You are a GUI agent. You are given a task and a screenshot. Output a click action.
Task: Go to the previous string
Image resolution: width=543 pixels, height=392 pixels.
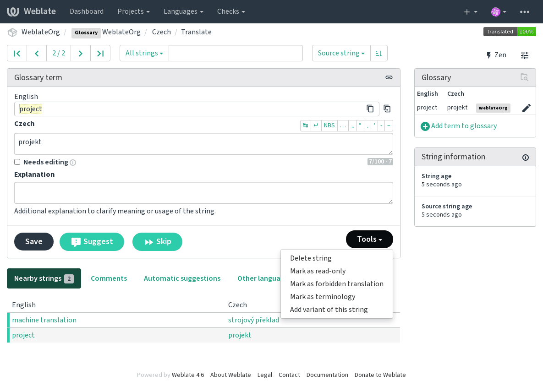click(37, 53)
